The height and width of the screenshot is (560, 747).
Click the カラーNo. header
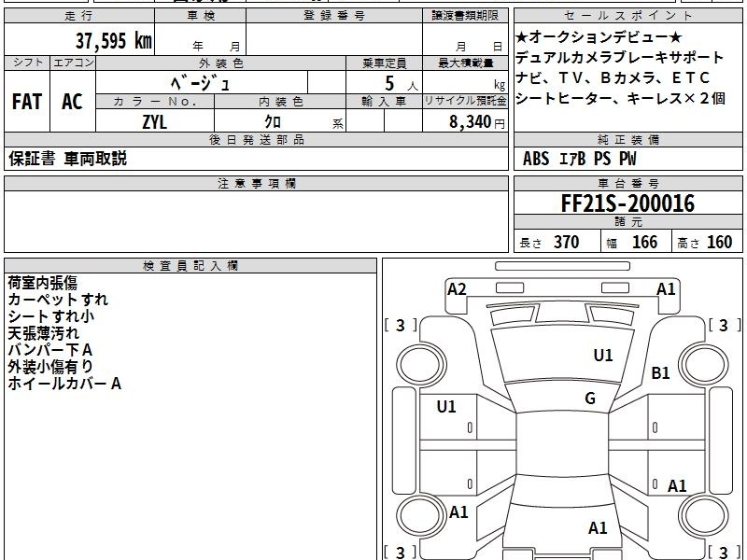pos(155,102)
